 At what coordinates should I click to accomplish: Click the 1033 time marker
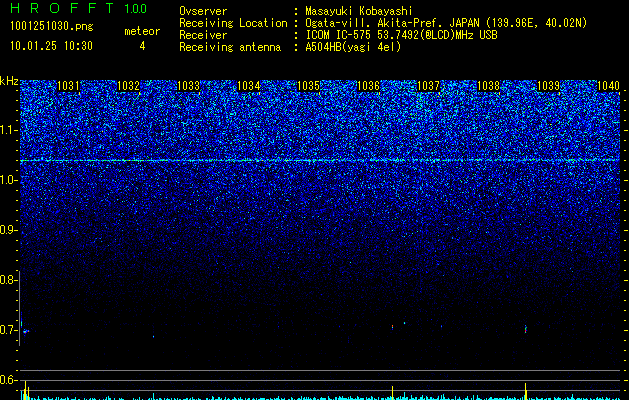coord(188,86)
